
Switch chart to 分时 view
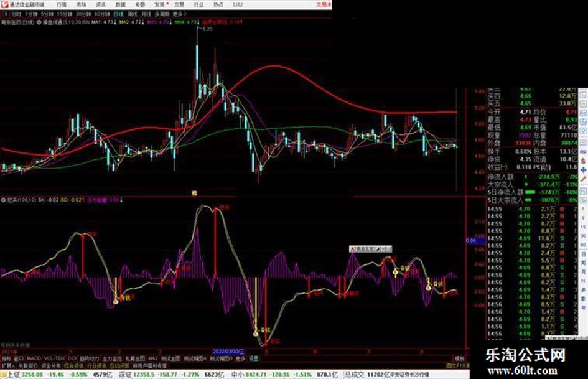pyautogui.click(x=16, y=14)
